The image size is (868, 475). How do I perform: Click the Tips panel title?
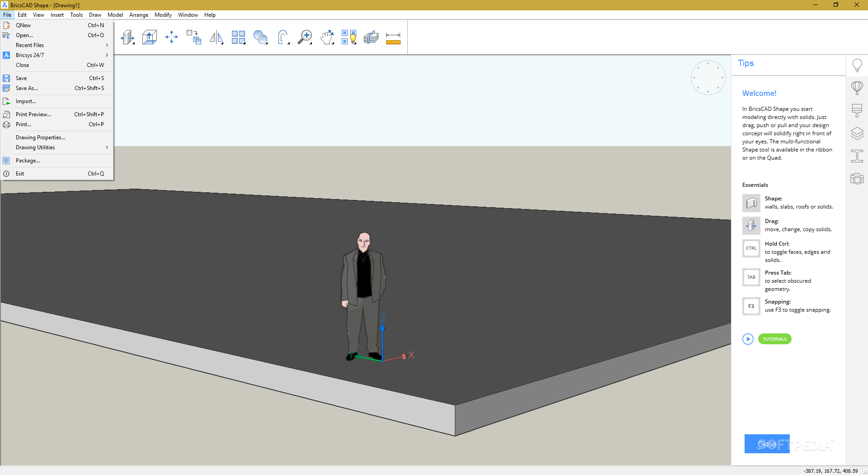pos(746,63)
